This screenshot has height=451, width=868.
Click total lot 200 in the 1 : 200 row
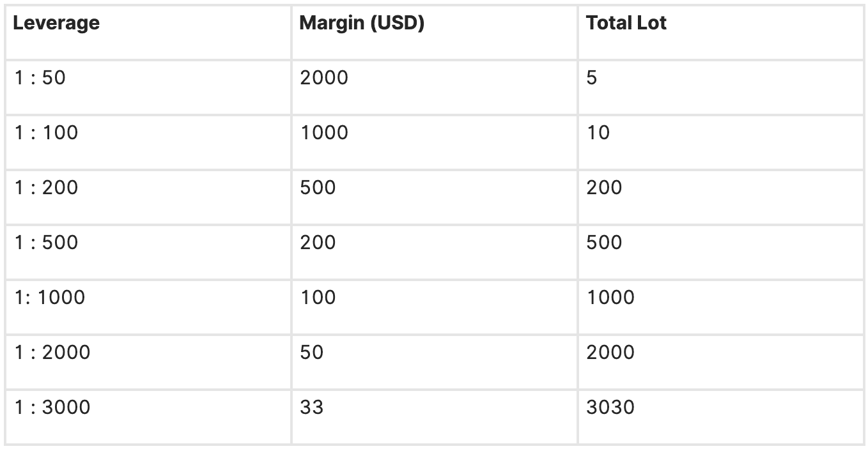click(x=721, y=197)
